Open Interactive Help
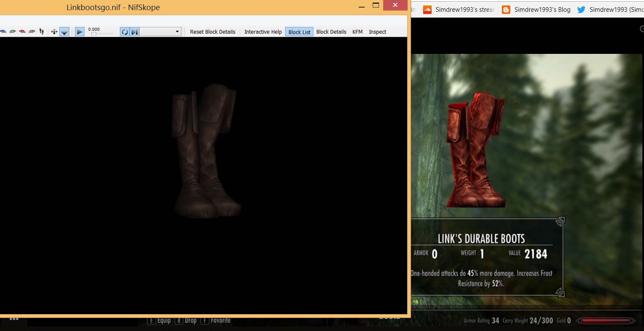Viewport: 644px width, 331px height. coord(263,32)
